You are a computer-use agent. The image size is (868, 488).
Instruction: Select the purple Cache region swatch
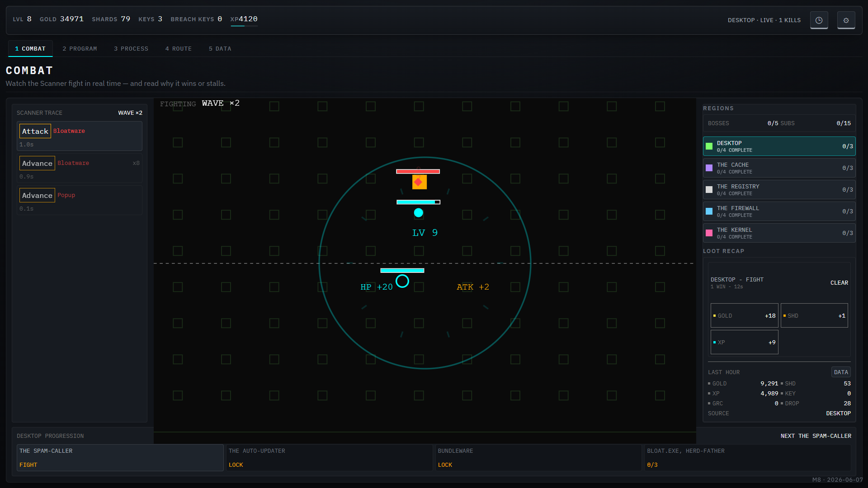pos(709,168)
